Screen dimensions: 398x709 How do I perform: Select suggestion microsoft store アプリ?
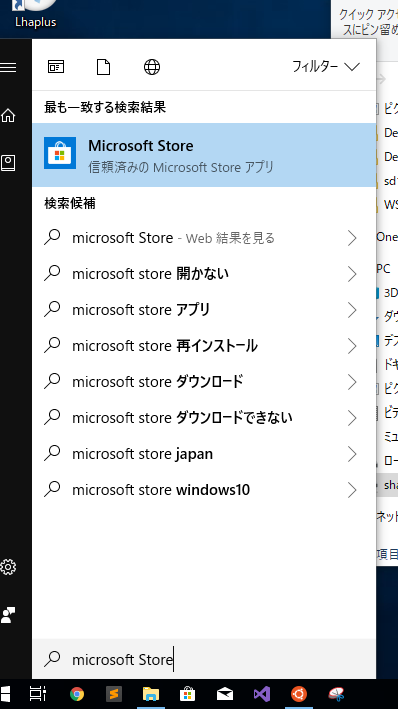(x=204, y=310)
